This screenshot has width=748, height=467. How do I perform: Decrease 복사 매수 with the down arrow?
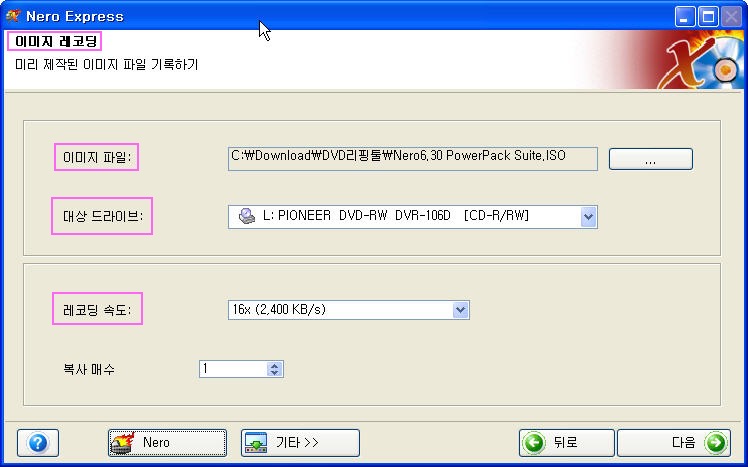[x=274, y=373]
